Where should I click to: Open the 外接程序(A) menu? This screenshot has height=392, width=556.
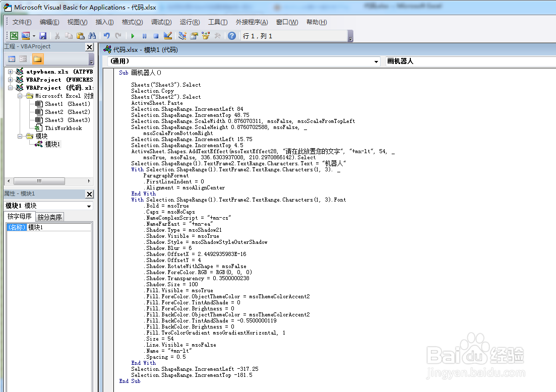coord(252,22)
